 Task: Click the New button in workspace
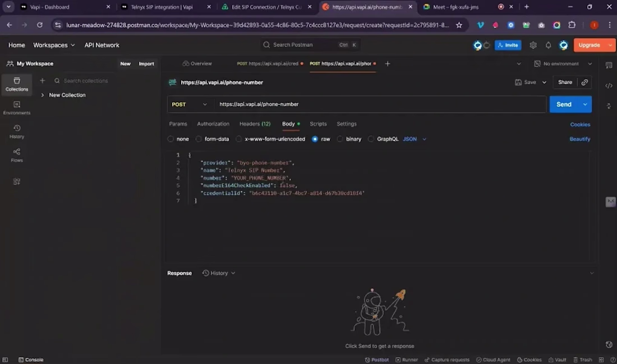(x=125, y=64)
